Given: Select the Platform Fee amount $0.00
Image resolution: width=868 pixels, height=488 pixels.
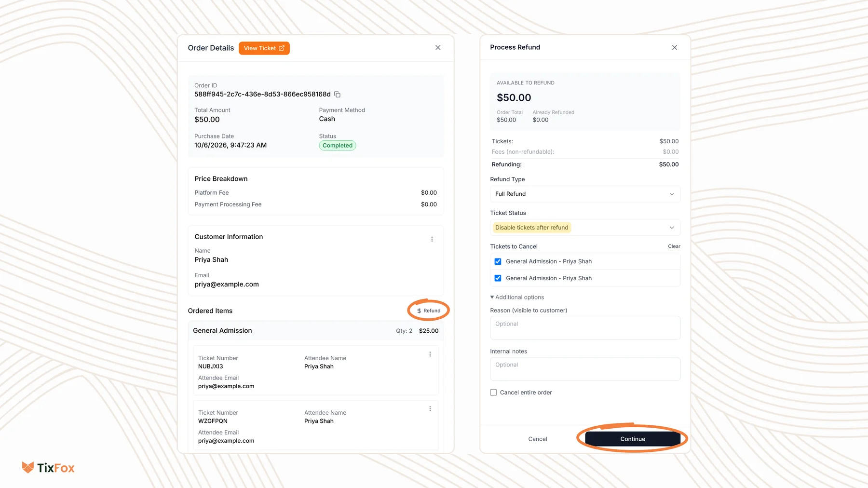Looking at the screenshot, I should click(429, 193).
